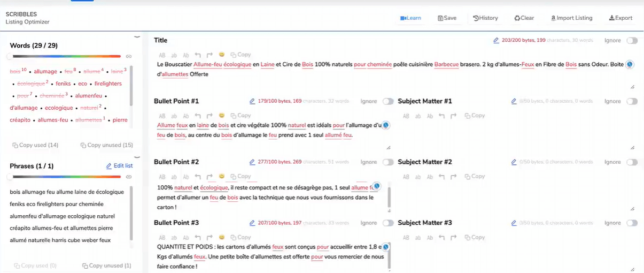Copy Subject Matter #3 text
The height and width of the screenshot is (273, 644).
[475, 238]
